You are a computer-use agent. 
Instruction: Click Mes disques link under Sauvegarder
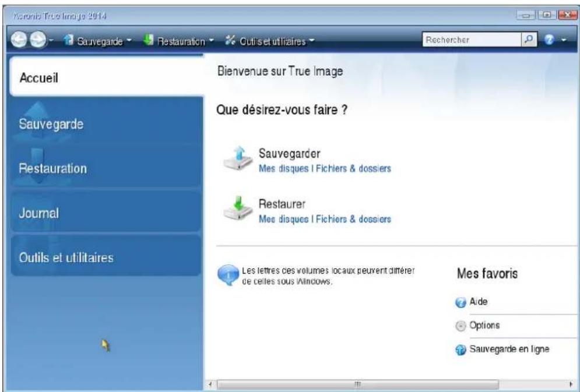[283, 168]
